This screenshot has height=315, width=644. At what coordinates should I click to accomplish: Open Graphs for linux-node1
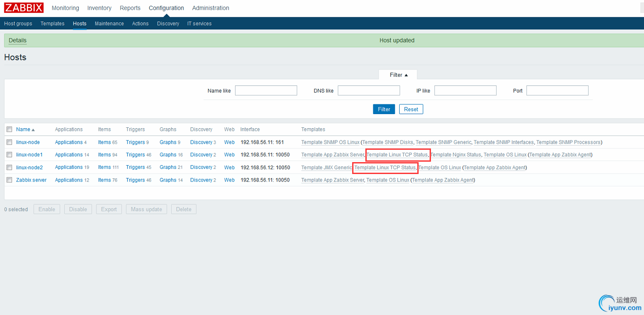(168, 155)
